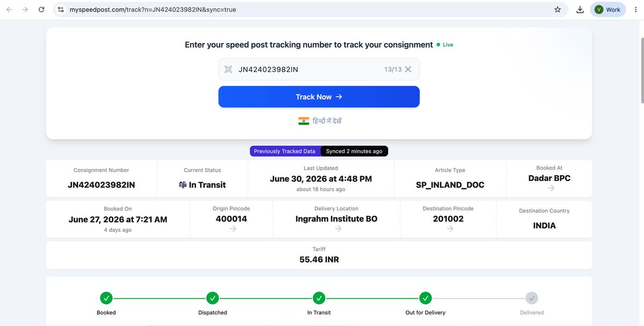Image resolution: width=644 pixels, height=326 pixels.
Task: Select the Previously Tracked Data badge
Action: click(x=285, y=151)
